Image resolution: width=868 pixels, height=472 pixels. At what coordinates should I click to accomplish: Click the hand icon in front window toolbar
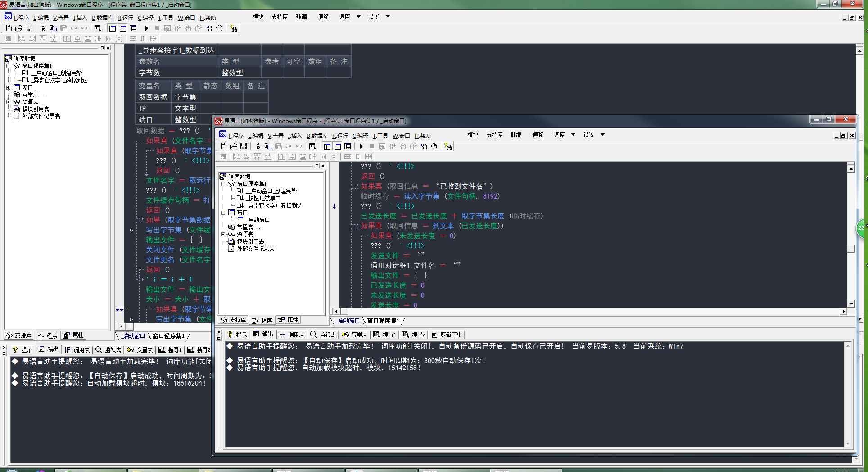point(434,146)
